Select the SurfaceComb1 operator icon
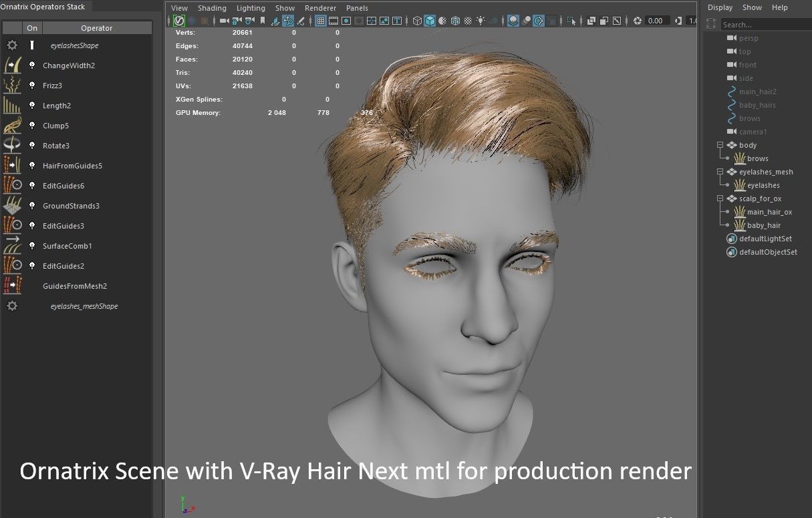This screenshot has width=812, height=518. (12, 246)
